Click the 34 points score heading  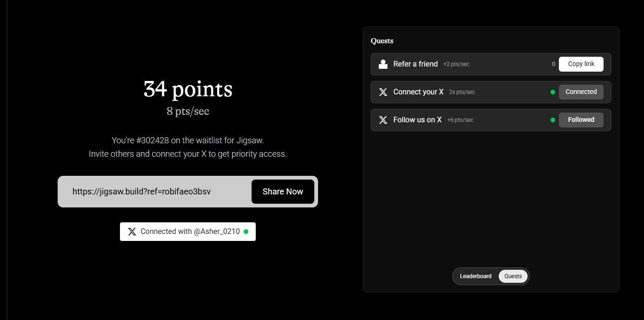tap(188, 89)
